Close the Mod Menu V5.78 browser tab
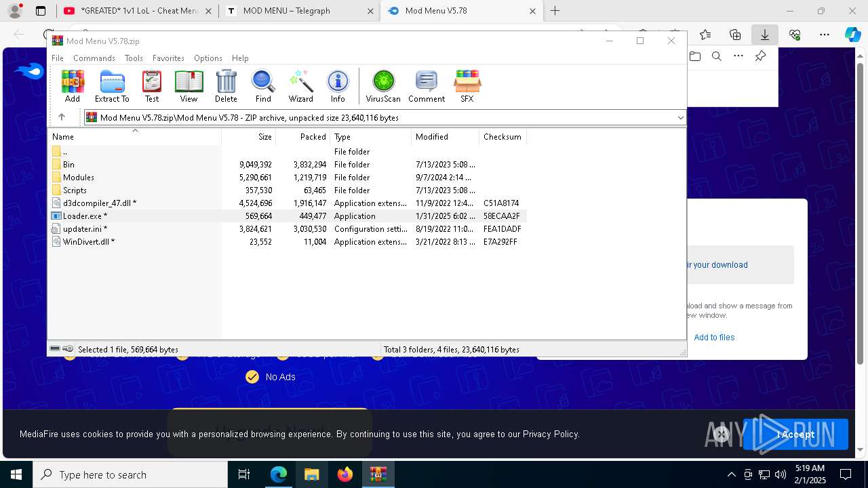The width and height of the screenshot is (868, 488). (532, 11)
